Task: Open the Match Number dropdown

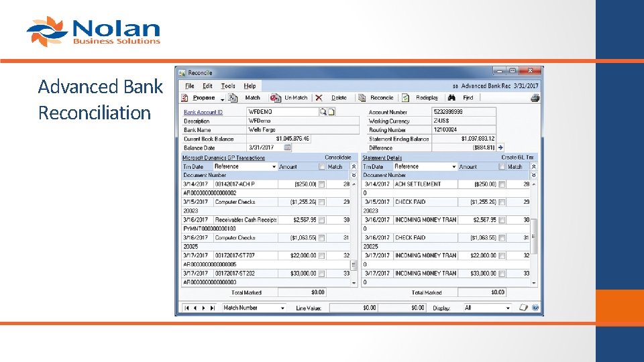Action: tap(282, 308)
